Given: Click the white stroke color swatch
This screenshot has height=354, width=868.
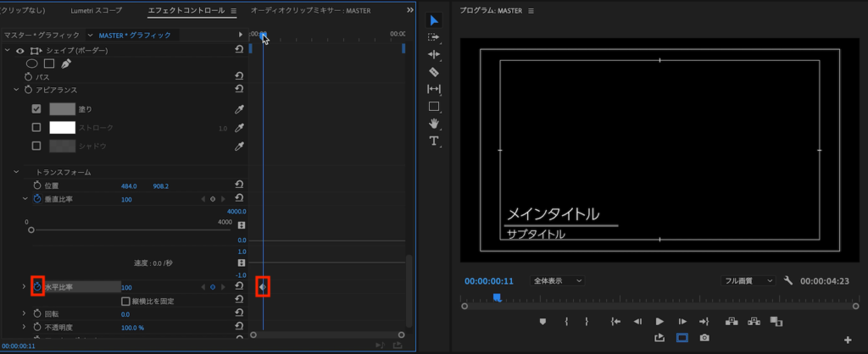Looking at the screenshot, I should tap(63, 128).
